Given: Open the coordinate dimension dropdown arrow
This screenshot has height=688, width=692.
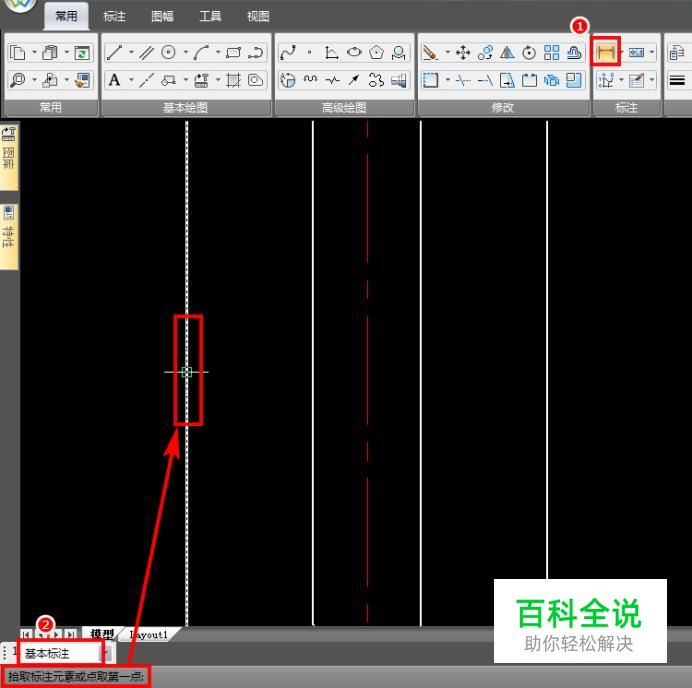Looking at the screenshot, I should point(621,80).
